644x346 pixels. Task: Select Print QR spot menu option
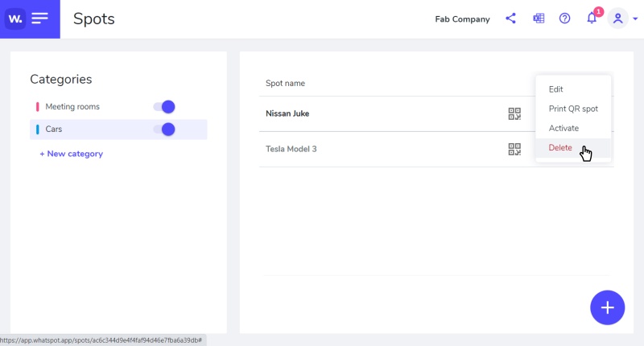(573, 109)
